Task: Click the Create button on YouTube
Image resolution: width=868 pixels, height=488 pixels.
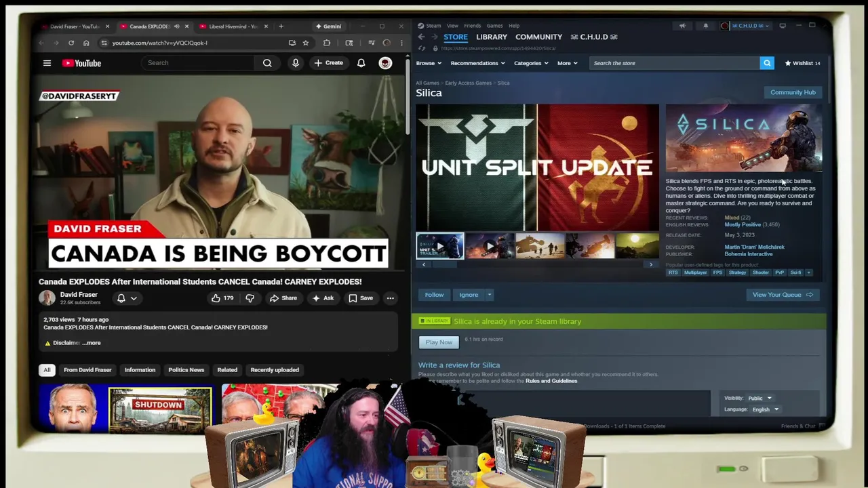Action: [328, 63]
